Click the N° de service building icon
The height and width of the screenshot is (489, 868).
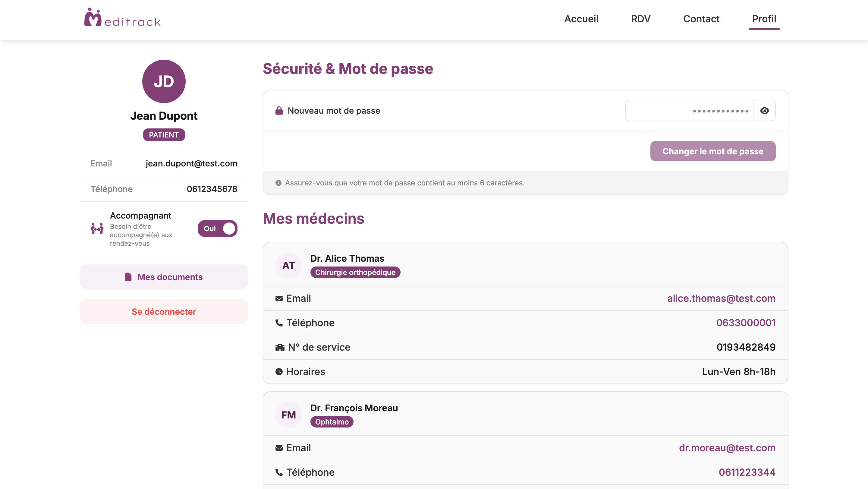(280, 347)
